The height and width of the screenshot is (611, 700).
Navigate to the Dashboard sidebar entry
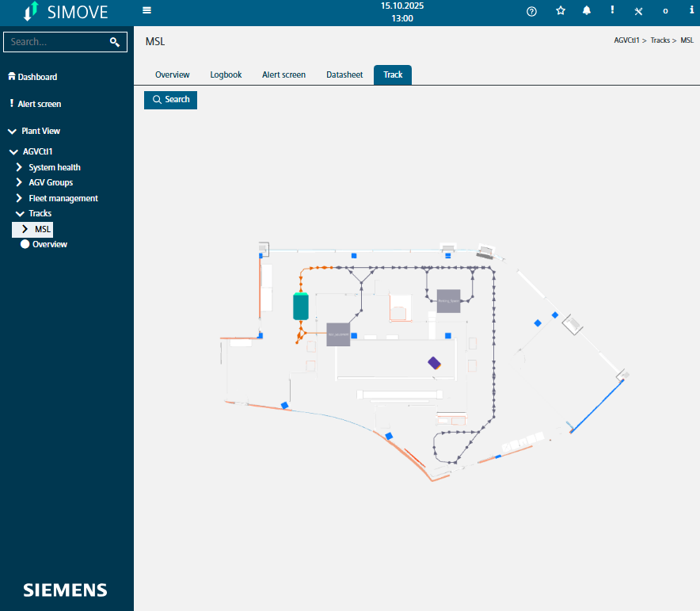[x=36, y=77]
